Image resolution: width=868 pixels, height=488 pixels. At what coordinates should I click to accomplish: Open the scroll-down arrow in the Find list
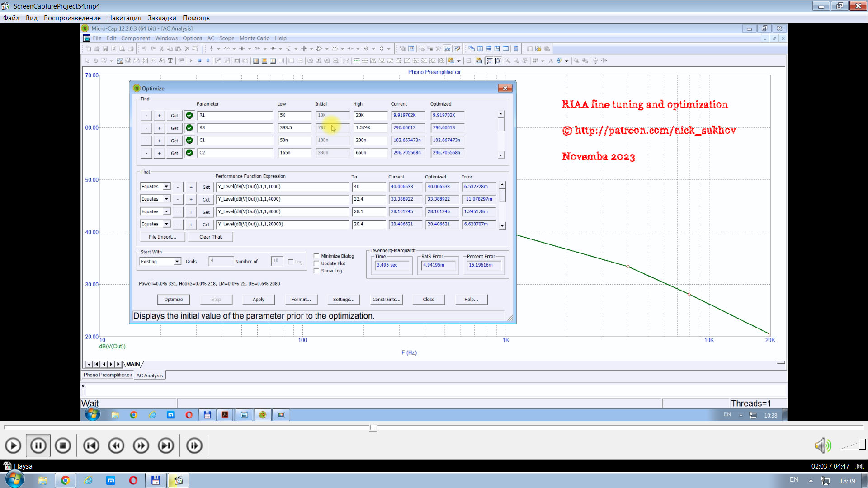pyautogui.click(x=501, y=155)
